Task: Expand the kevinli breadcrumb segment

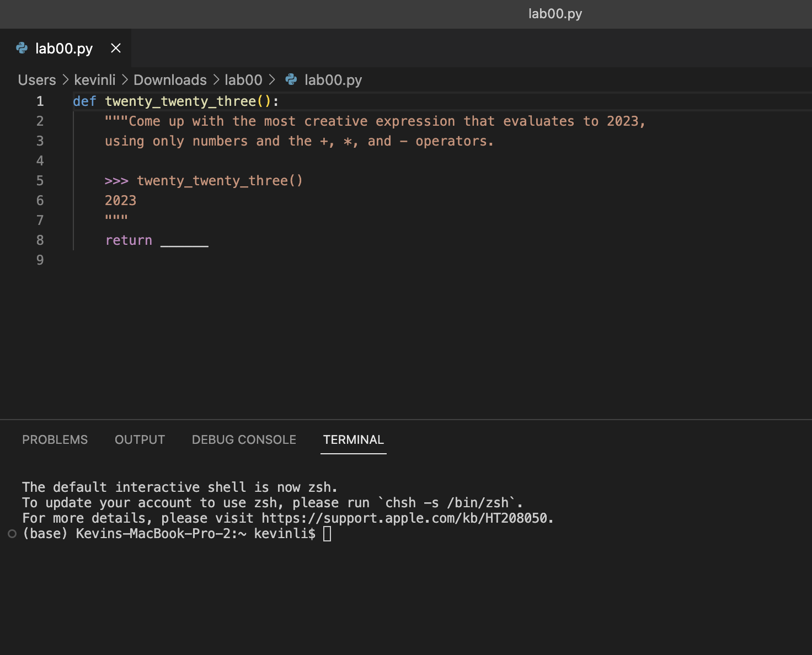Action: pyautogui.click(x=95, y=80)
